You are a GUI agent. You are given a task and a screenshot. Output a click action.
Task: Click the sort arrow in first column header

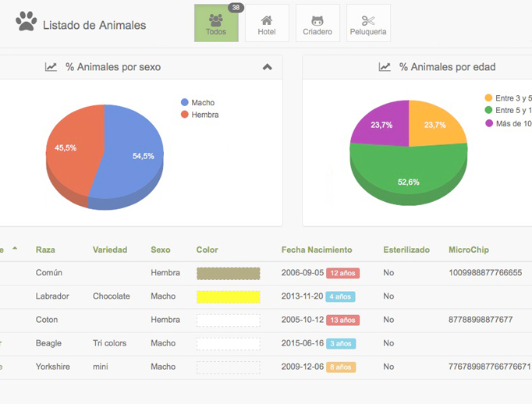(14, 249)
